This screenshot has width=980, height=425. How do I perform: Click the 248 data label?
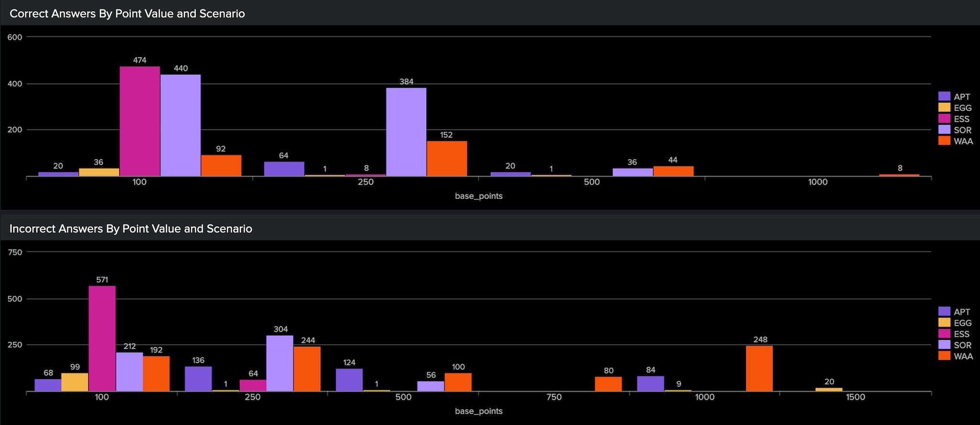tap(760, 340)
